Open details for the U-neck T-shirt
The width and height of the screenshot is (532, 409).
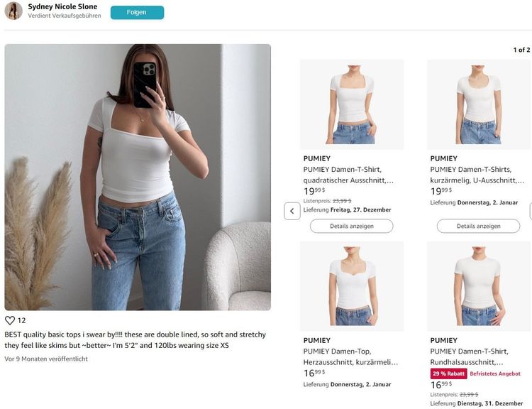478,226
